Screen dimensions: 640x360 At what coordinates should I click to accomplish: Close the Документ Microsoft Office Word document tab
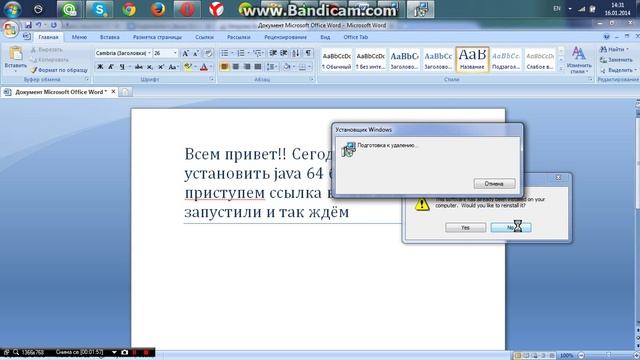coord(113,92)
